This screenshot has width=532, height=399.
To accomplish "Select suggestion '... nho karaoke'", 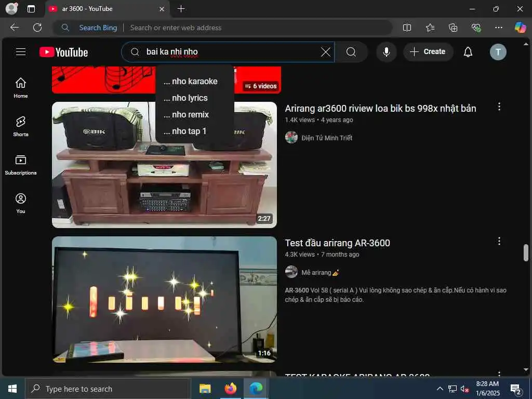I will tap(194, 82).
